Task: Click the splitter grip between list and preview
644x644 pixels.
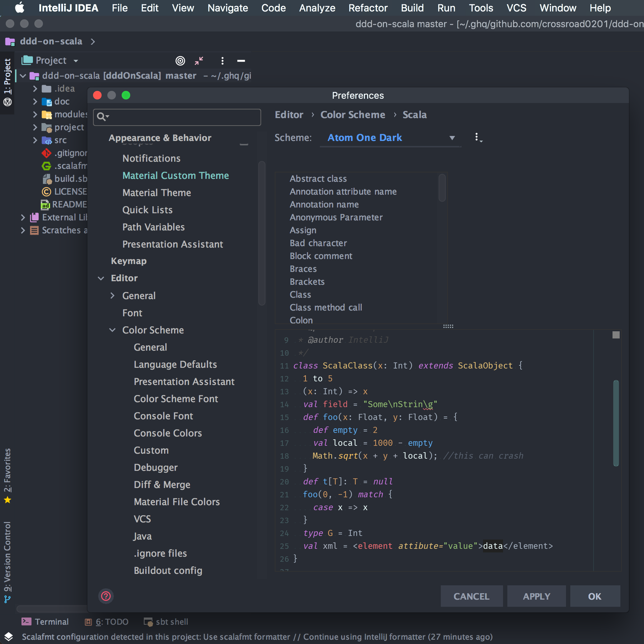Action: [x=448, y=326]
